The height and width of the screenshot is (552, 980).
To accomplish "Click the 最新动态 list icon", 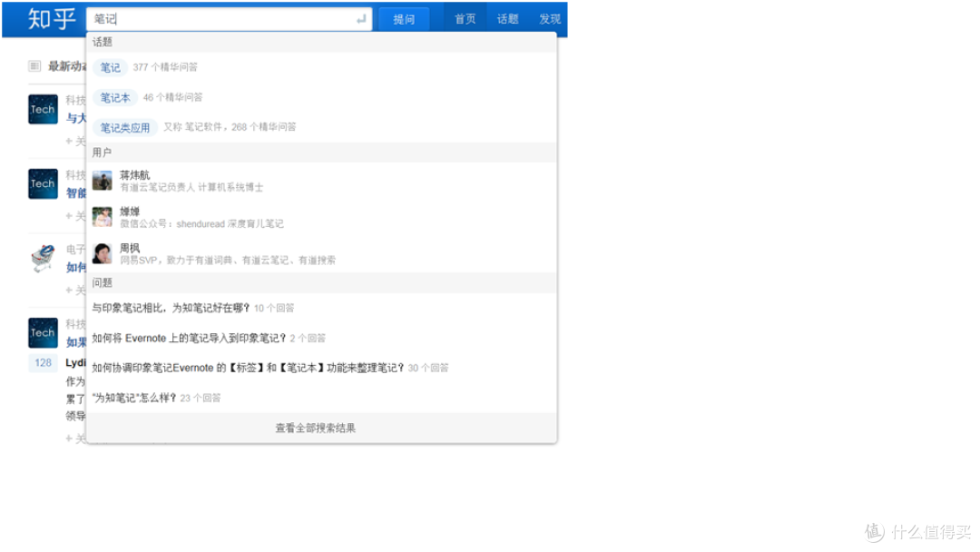I will (34, 65).
